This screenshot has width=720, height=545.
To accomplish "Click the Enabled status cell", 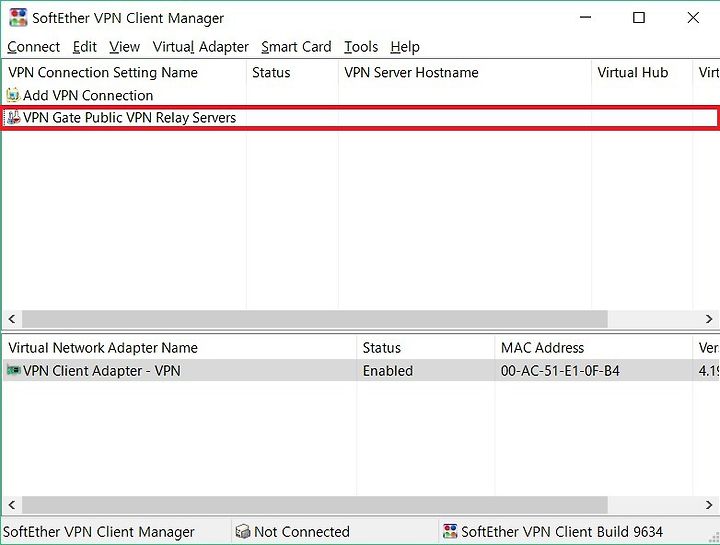I will 388,371.
